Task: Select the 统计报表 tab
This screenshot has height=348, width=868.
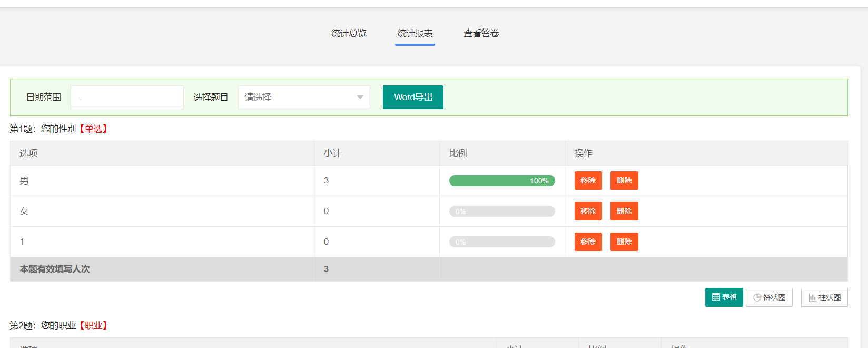Action: point(415,33)
